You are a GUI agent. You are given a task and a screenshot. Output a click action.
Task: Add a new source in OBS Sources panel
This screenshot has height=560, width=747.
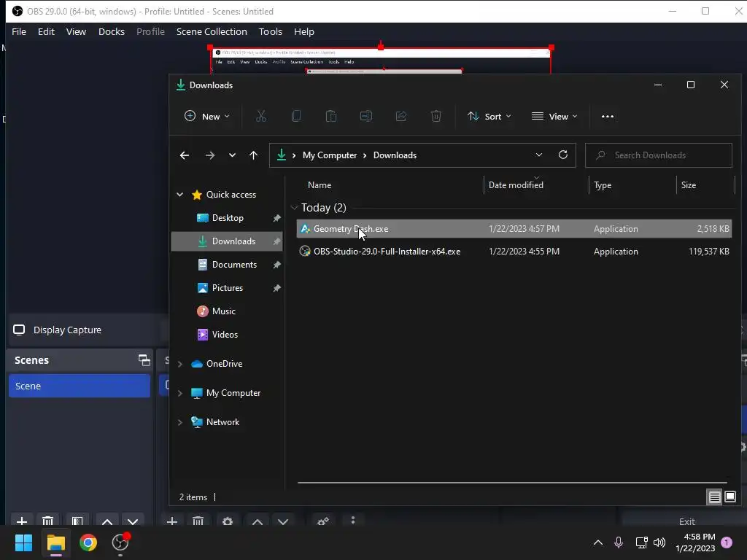tap(172, 521)
